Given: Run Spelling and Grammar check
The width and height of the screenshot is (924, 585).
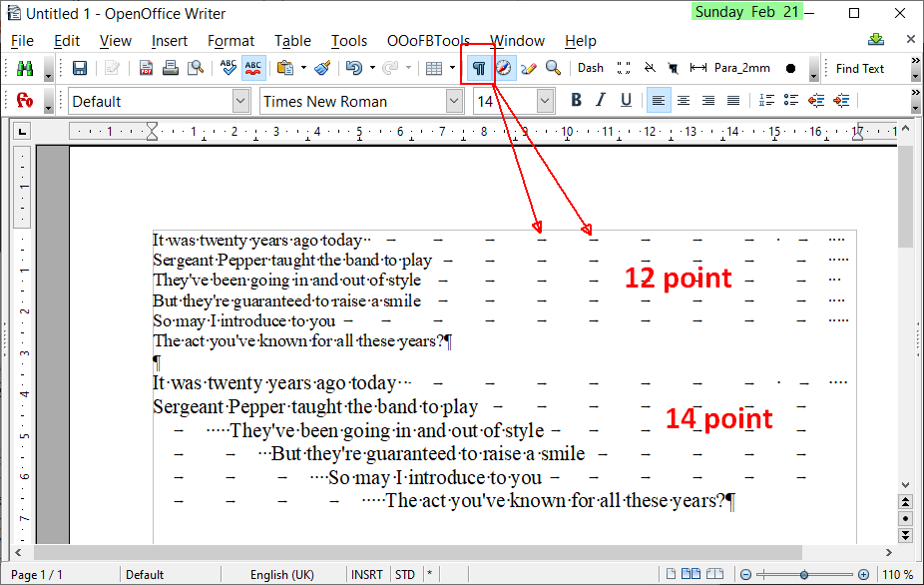Looking at the screenshot, I should point(229,69).
